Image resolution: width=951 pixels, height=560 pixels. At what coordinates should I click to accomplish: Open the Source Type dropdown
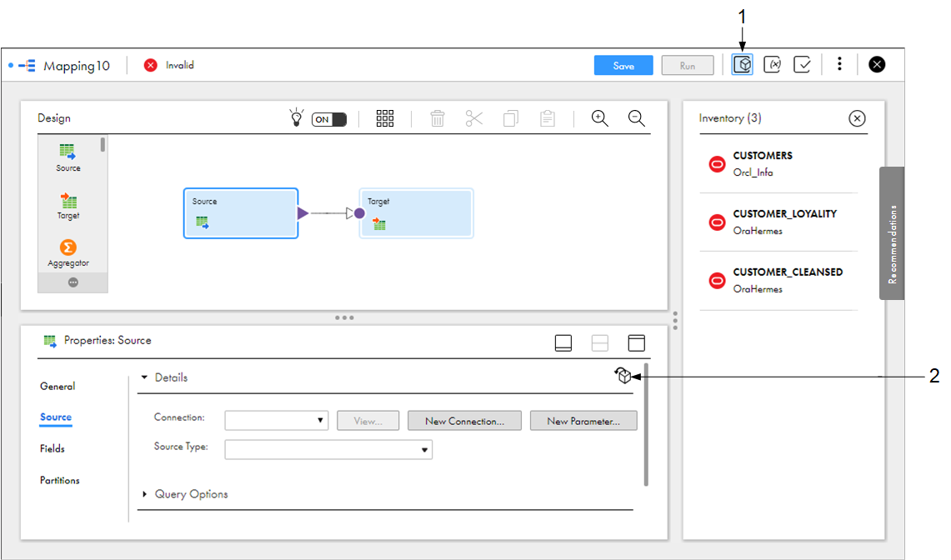[x=328, y=449]
